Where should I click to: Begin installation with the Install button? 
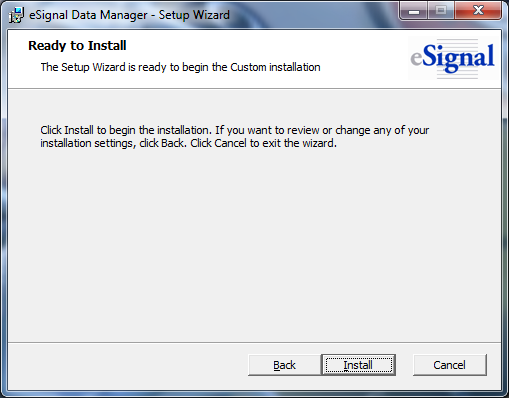pos(359,365)
